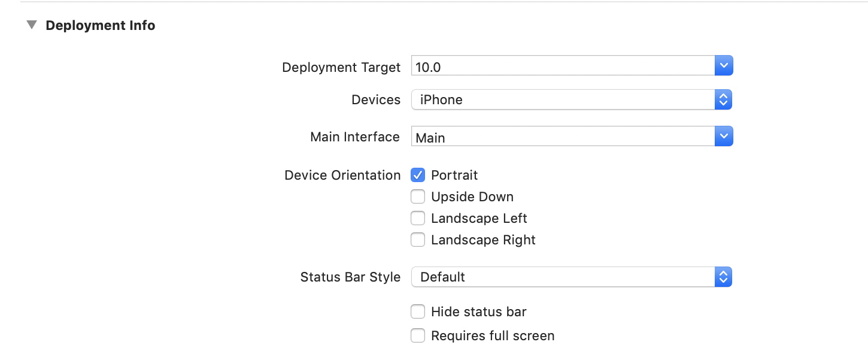Uncheck the Portrait orientation checkbox
This screenshot has width=868, height=357.
point(418,175)
